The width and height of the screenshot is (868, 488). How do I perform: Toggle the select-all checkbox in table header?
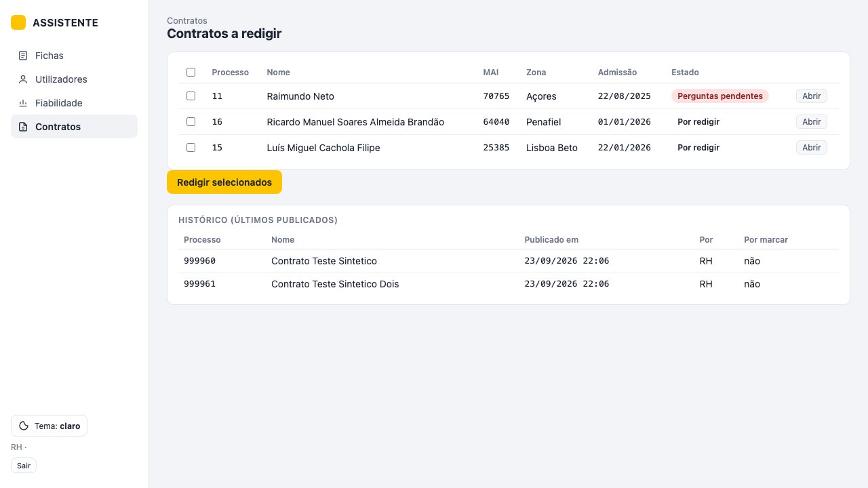[191, 72]
